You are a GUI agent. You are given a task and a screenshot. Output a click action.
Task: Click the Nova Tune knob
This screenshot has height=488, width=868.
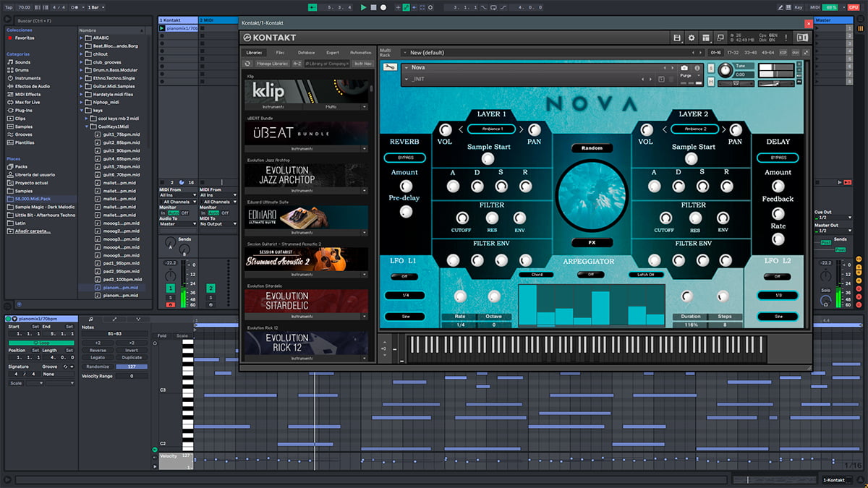pos(725,72)
